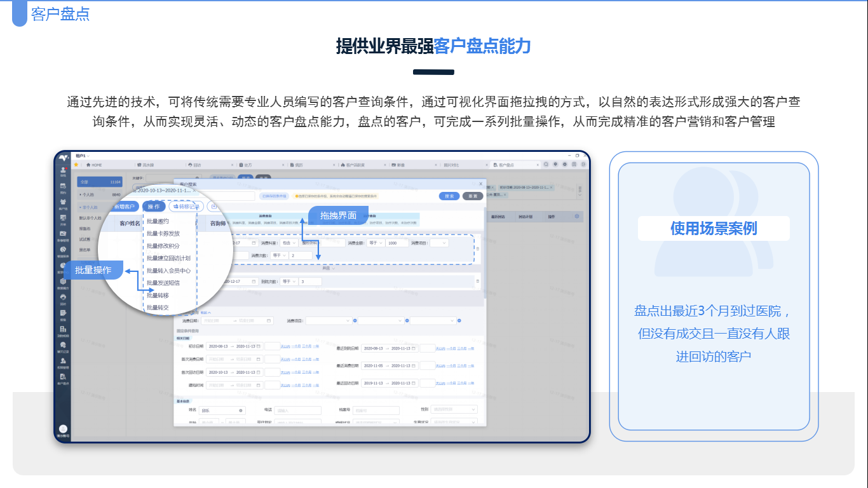
Task: Clear the 姓名 field with its clear icon
Action: [241, 410]
